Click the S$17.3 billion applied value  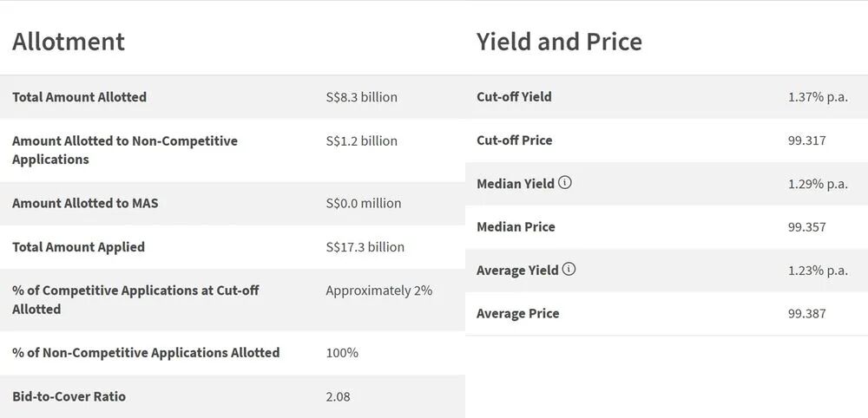[x=365, y=247]
